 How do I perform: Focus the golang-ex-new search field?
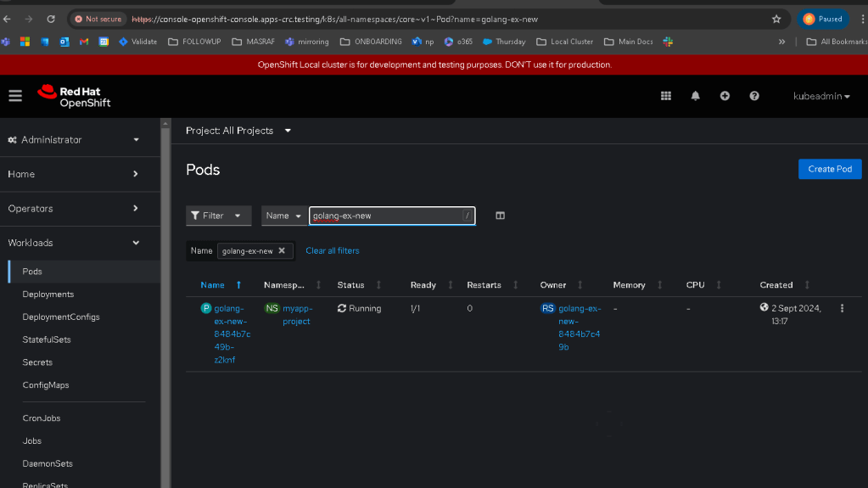coord(391,216)
